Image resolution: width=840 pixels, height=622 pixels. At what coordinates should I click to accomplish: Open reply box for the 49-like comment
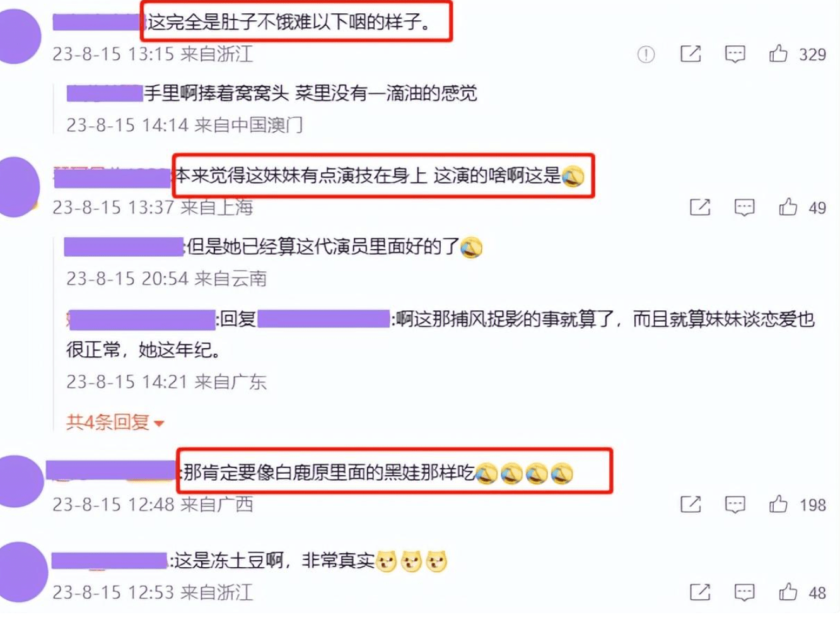click(x=744, y=207)
